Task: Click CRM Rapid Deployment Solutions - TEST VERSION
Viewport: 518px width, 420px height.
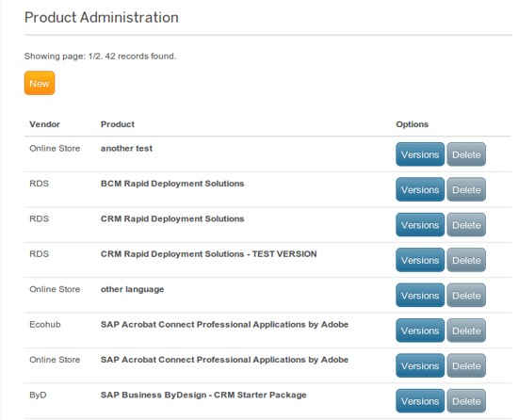Action: click(x=208, y=254)
